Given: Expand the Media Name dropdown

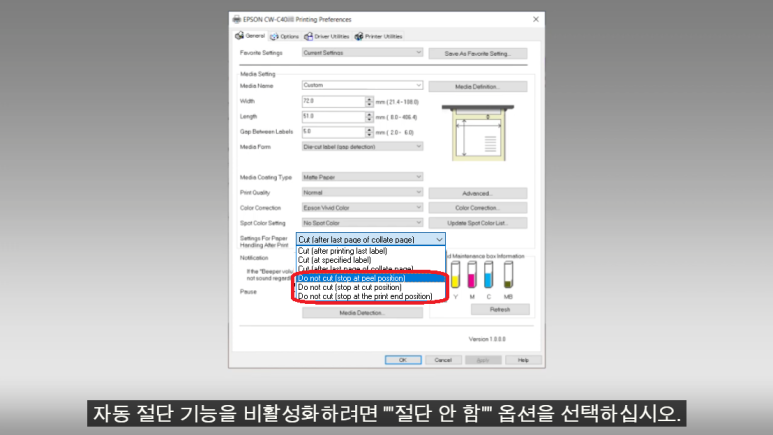Looking at the screenshot, I should [362, 85].
